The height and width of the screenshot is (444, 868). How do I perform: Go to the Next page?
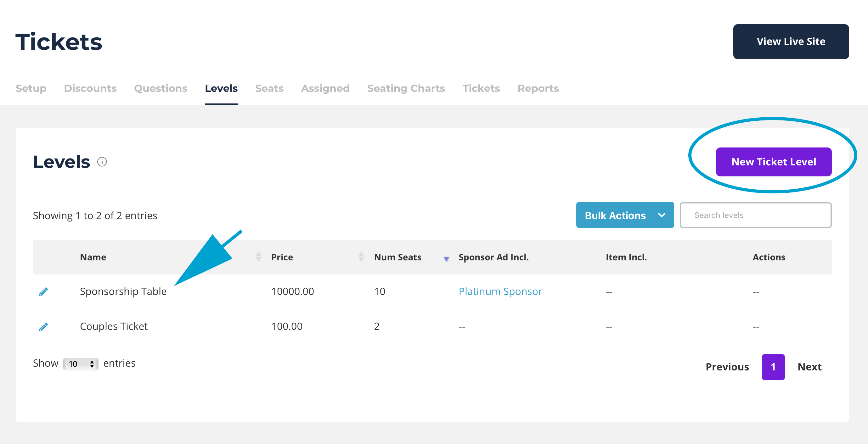coord(809,367)
